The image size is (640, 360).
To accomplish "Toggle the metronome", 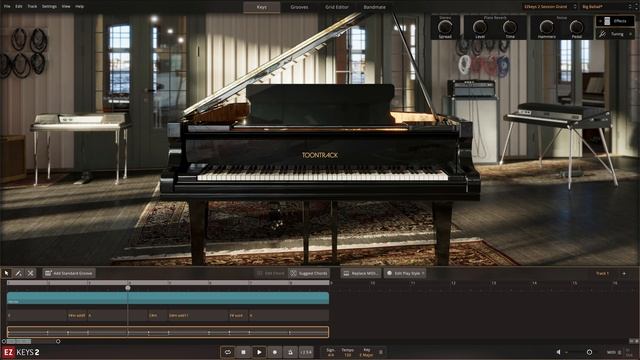I will [x=290, y=352].
